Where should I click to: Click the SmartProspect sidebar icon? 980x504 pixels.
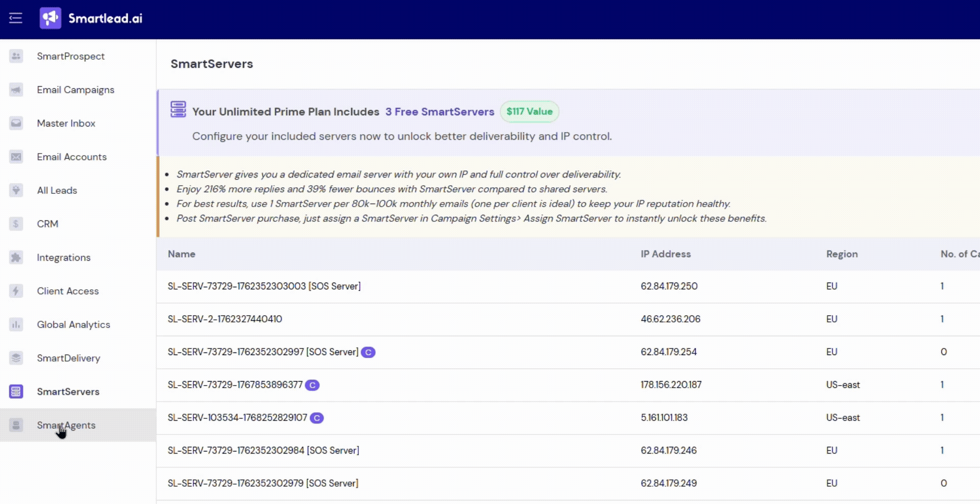pos(16,56)
